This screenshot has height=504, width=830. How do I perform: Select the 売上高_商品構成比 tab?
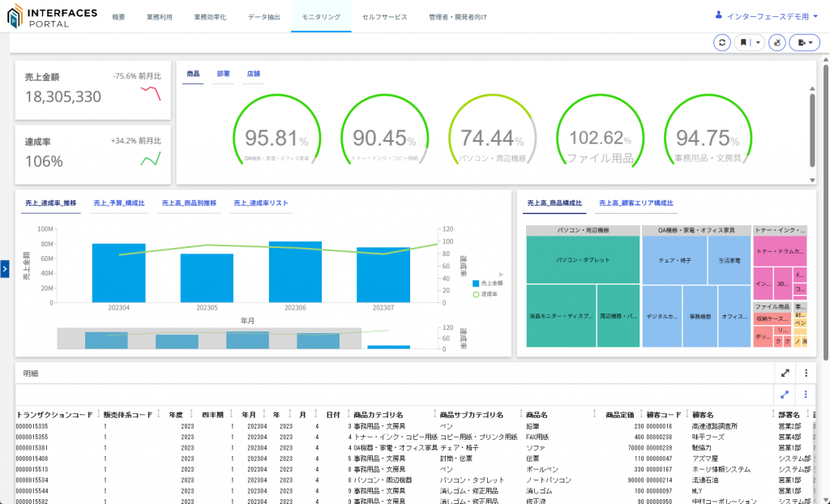point(554,203)
